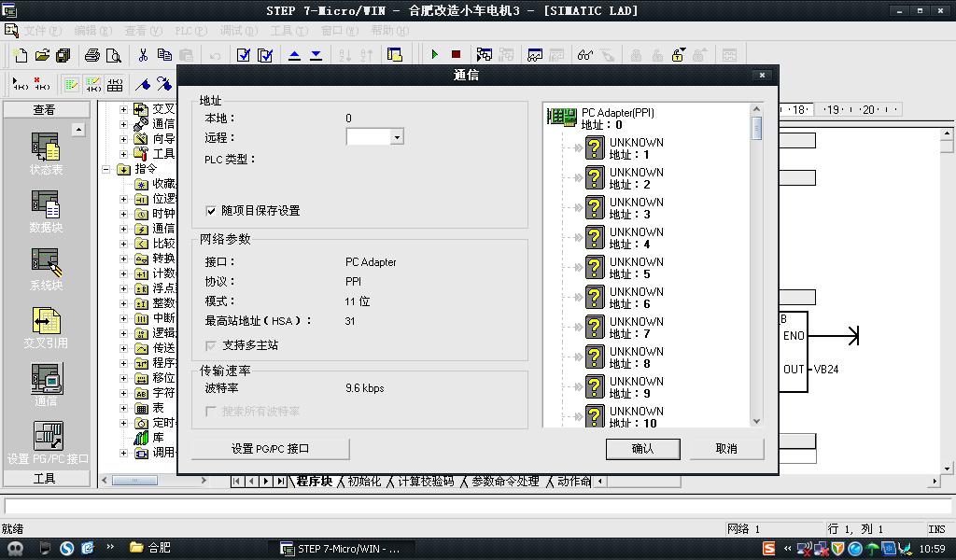Click the first-tab navigation arrow button
Image resolution: width=956 pixels, height=560 pixels.
click(x=236, y=482)
